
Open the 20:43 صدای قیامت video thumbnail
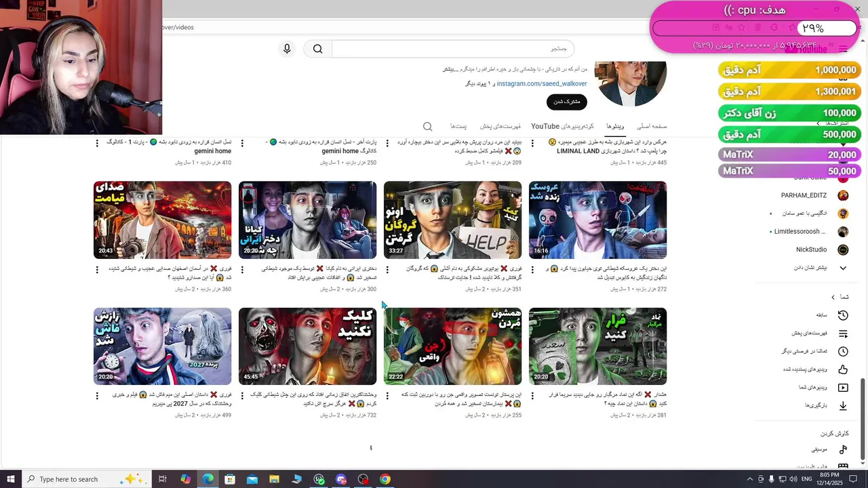pyautogui.click(x=163, y=220)
